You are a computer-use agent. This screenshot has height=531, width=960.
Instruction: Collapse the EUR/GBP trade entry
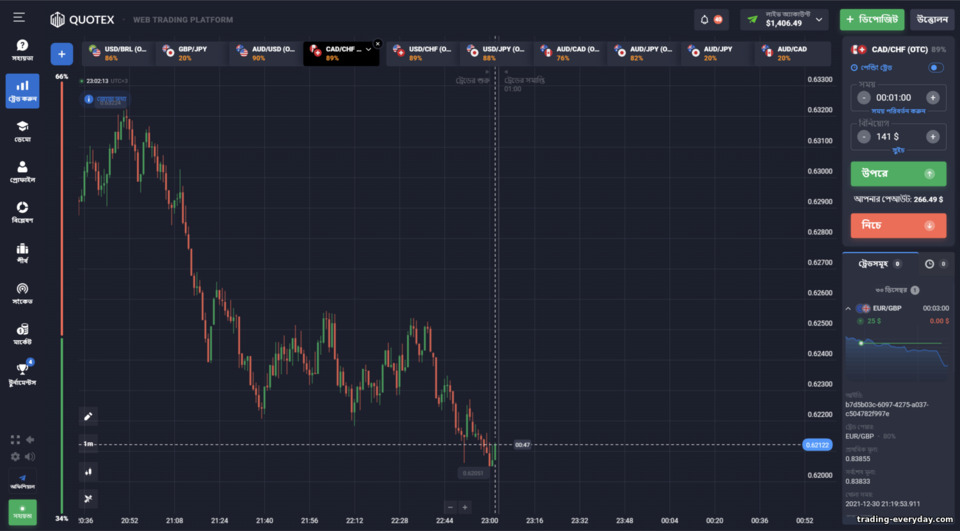pyautogui.click(x=848, y=309)
